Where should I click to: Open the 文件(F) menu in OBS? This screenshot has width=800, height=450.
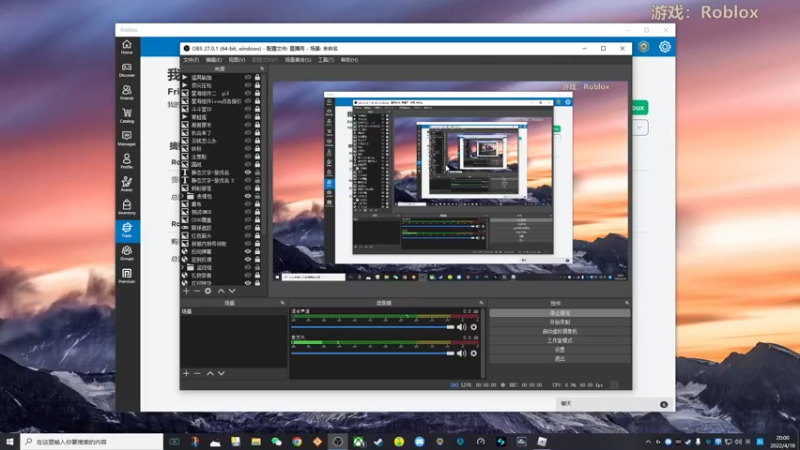191,60
